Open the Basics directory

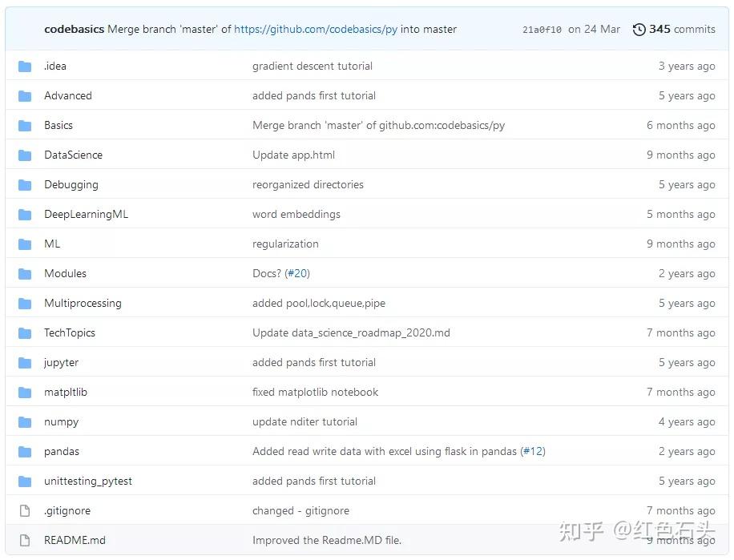coord(58,126)
